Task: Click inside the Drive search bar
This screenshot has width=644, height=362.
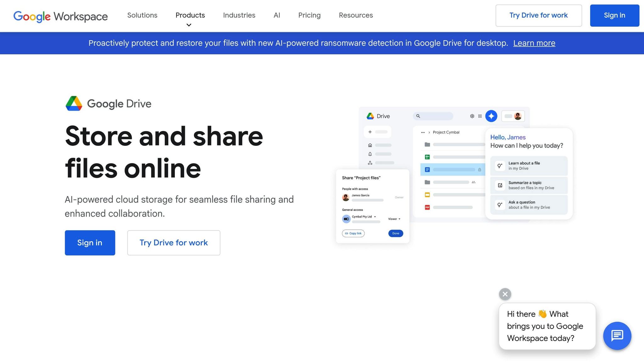Action: click(x=433, y=116)
